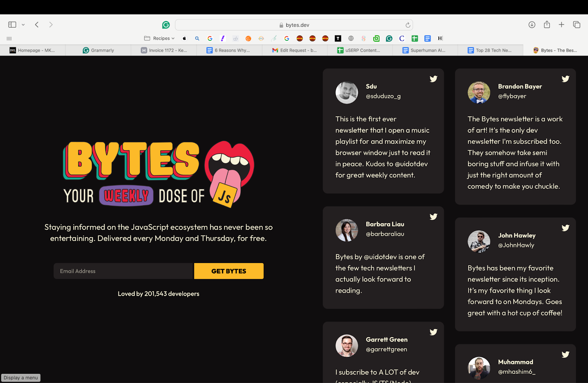Screen dimensions: 588x383
Task: Open the Twitter icon on Brandon Bayer's card
Action: 566,79
